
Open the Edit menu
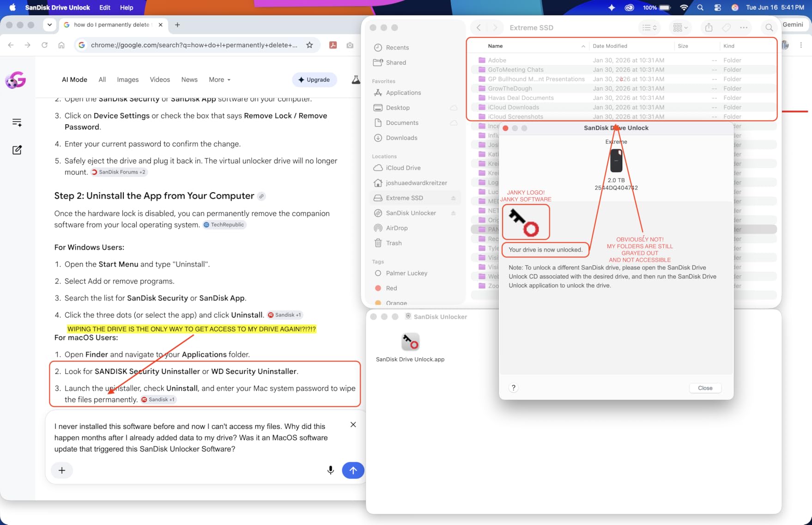click(x=105, y=7)
